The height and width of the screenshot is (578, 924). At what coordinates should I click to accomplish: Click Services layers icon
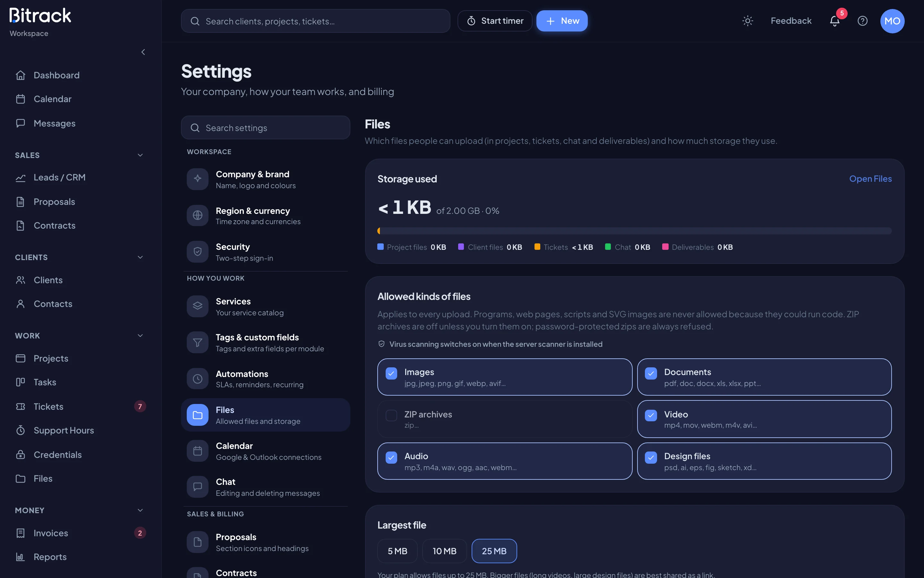pos(197,306)
